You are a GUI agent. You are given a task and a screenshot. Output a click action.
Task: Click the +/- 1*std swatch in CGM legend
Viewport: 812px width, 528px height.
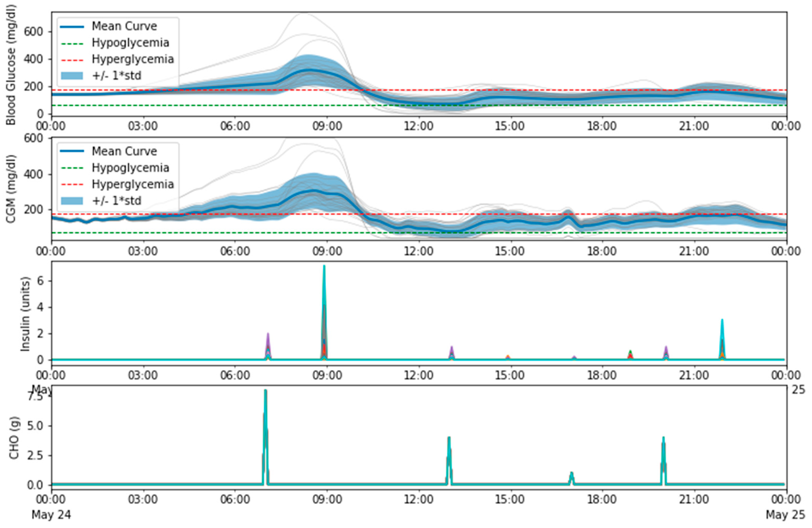72,201
